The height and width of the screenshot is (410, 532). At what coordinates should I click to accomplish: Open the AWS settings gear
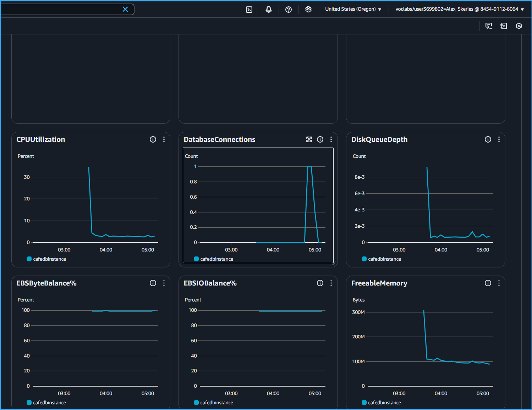[x=308, y=9]
